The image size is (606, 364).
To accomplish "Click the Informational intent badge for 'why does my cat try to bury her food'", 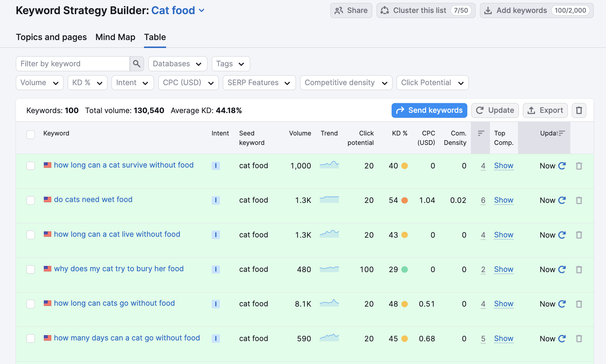I will coord(216,269).
